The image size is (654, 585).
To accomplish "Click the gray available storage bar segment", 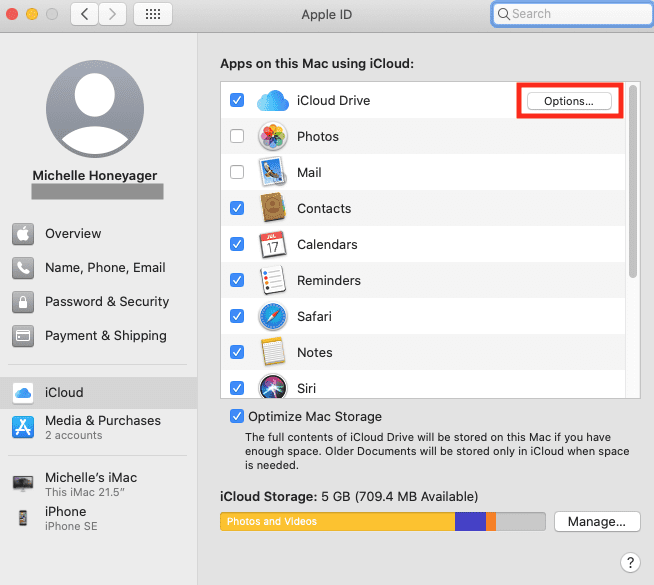I will pyautogui.click(x=521, y=522).
